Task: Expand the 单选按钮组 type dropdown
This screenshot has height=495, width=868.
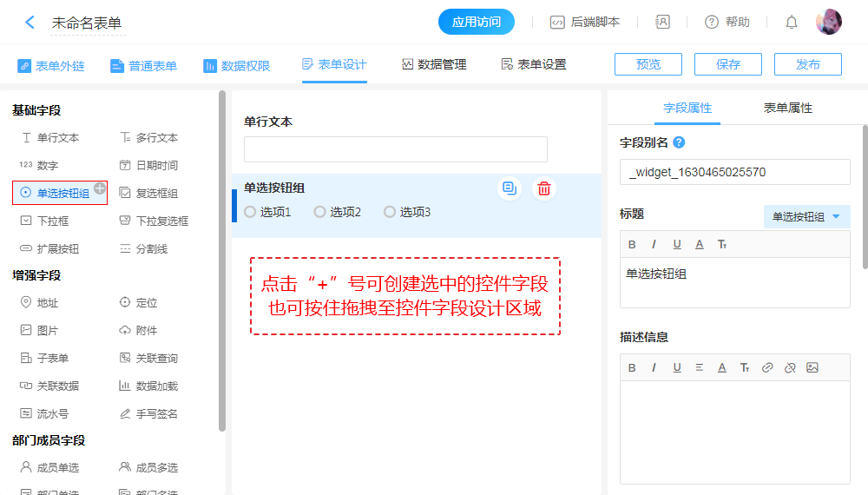Action: 806,217
